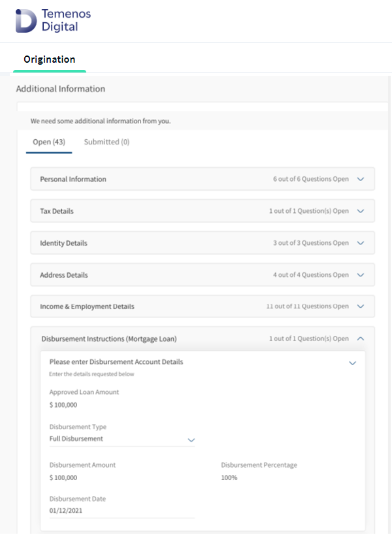Click the Temenos Digital brand text

click(66, 20)
